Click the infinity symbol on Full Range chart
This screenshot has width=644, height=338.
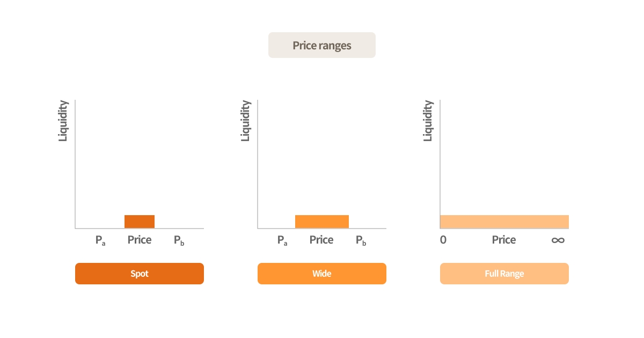pyautogui.click(x=558, y=240)
